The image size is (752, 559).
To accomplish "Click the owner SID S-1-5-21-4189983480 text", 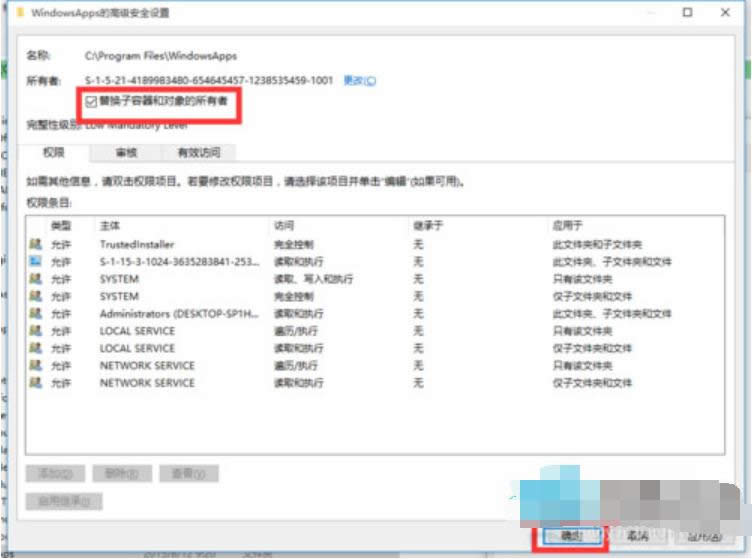I will [x=209, y=81].
